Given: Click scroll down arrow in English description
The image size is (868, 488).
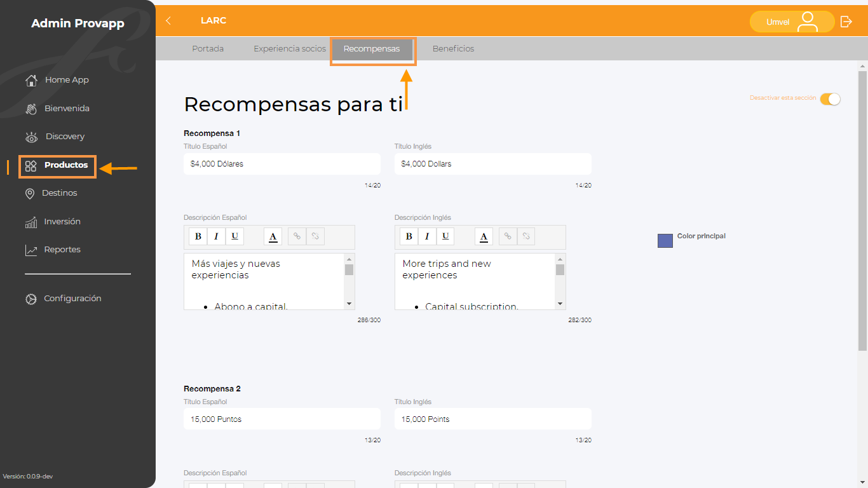Looking at the screenshot, I should tap(560, 304).
